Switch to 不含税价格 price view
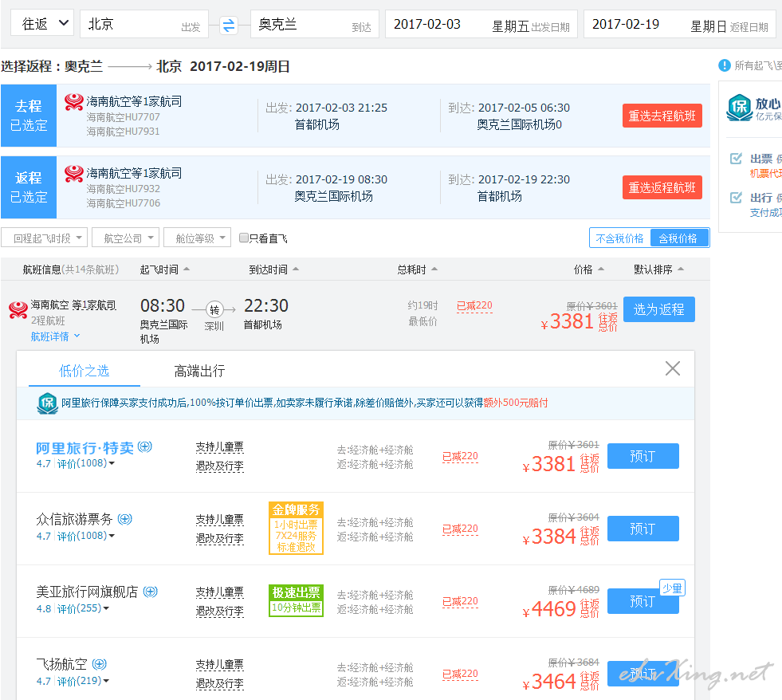This screenshot has height=700, width=782. click(x=619, y=238)
